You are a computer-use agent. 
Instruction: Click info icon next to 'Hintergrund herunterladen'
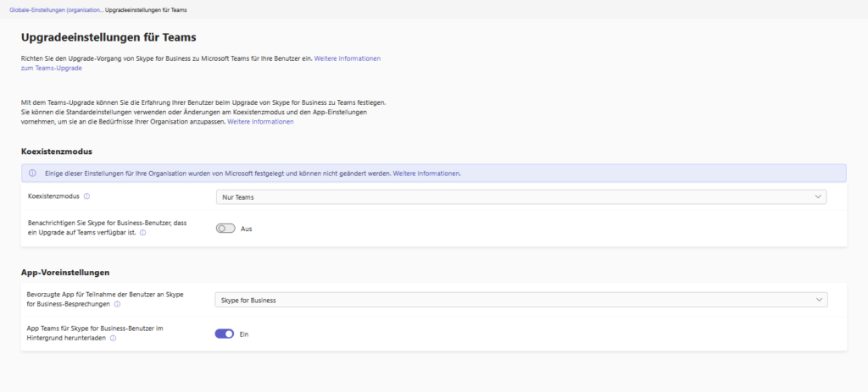[x=113, y=338]
